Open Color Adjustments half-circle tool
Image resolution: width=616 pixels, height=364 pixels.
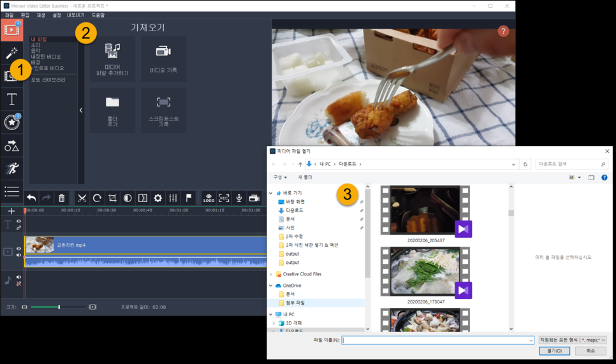click(128, 198)
